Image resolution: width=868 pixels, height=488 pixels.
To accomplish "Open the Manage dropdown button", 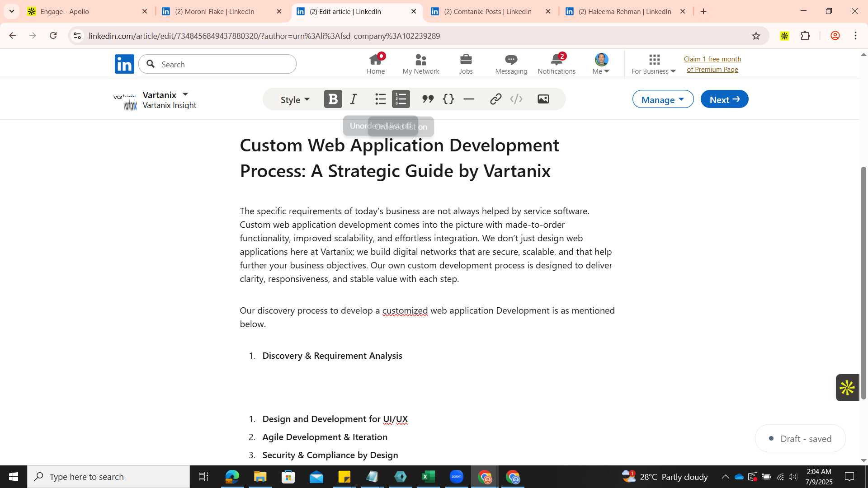I will pos(663,99).
